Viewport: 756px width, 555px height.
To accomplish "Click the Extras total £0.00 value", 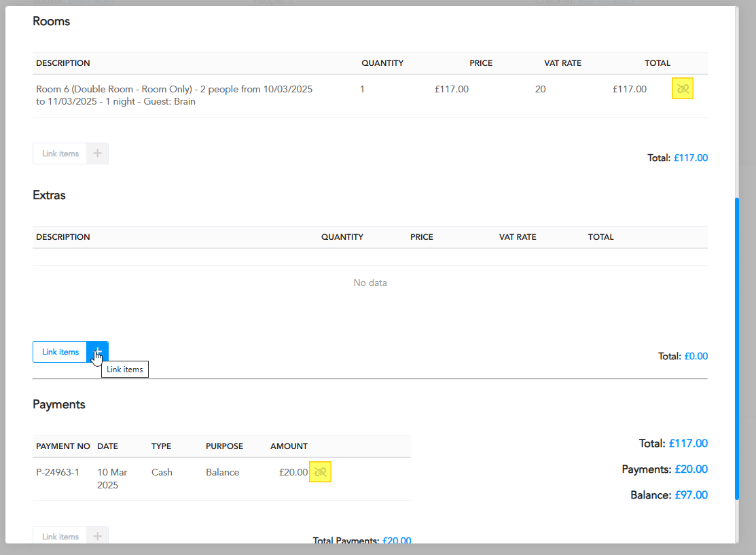I will (x=696, y=357).
